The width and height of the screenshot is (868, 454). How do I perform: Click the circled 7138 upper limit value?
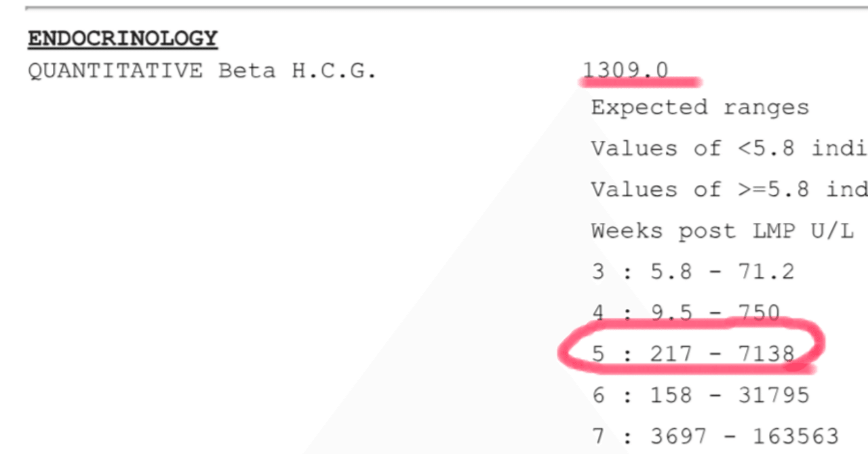tap(765, 354)
